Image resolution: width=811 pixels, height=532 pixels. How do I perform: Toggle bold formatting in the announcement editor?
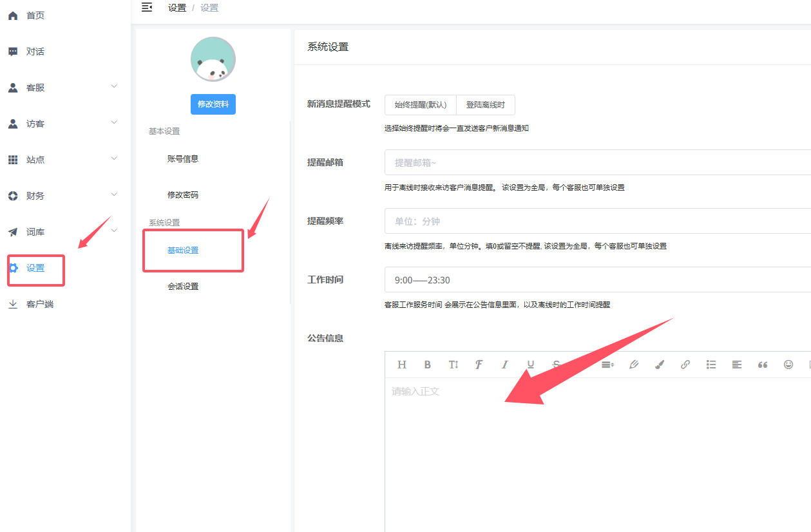[427, 364]
